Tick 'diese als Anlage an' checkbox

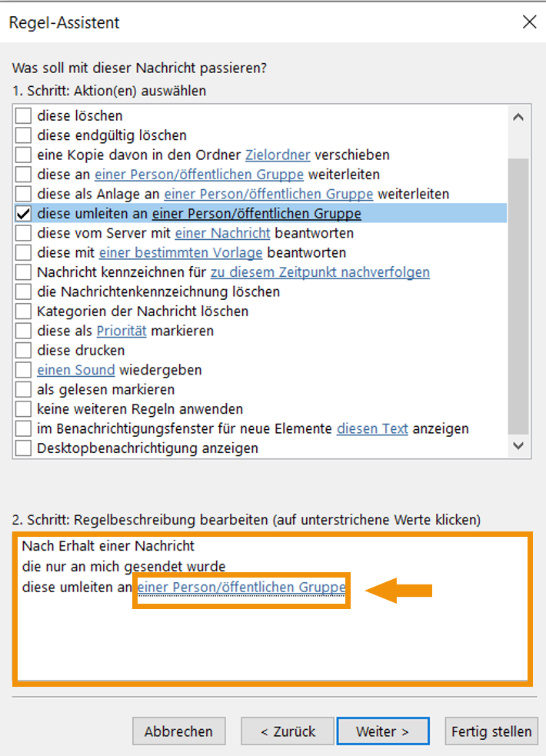(23, 194)
